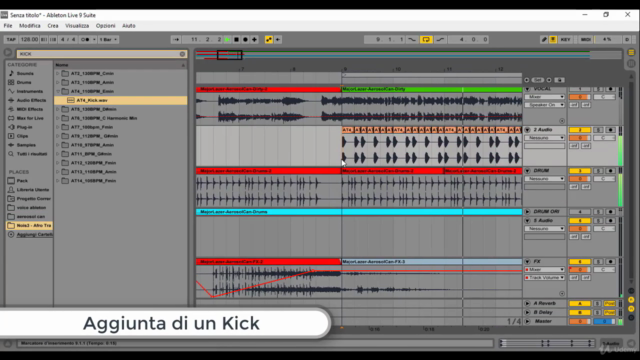Click the MIDI map mode button

coord(586,40)
